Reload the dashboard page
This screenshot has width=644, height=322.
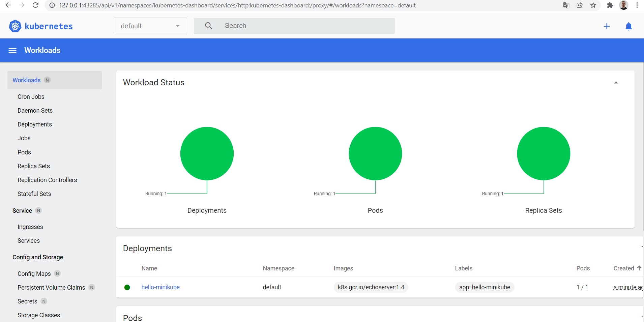[x=35, y=5]
